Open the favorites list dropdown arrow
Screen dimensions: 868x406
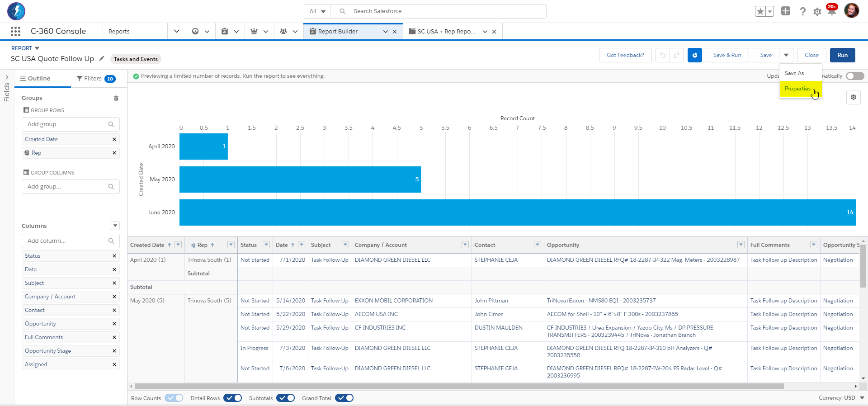tap(770, 11)
